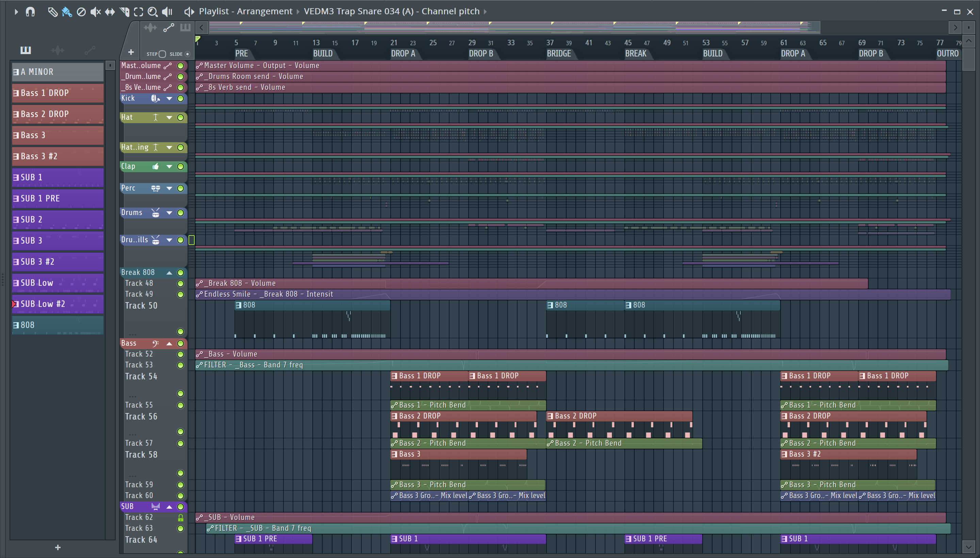Mute the Hat track
This screenshot has height=558, width=980.
[x=180, y=118]
